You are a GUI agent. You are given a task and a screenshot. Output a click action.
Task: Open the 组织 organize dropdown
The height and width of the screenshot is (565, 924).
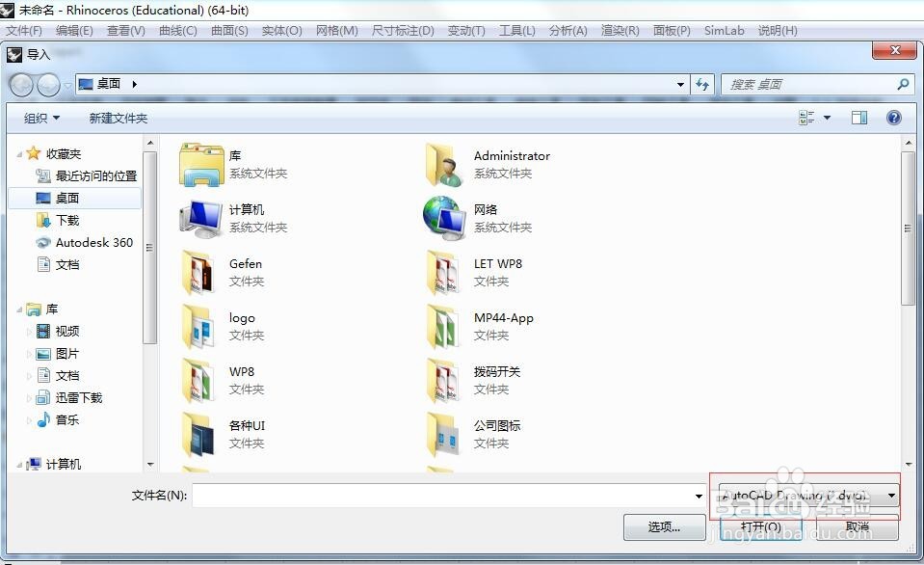point(41,118)
